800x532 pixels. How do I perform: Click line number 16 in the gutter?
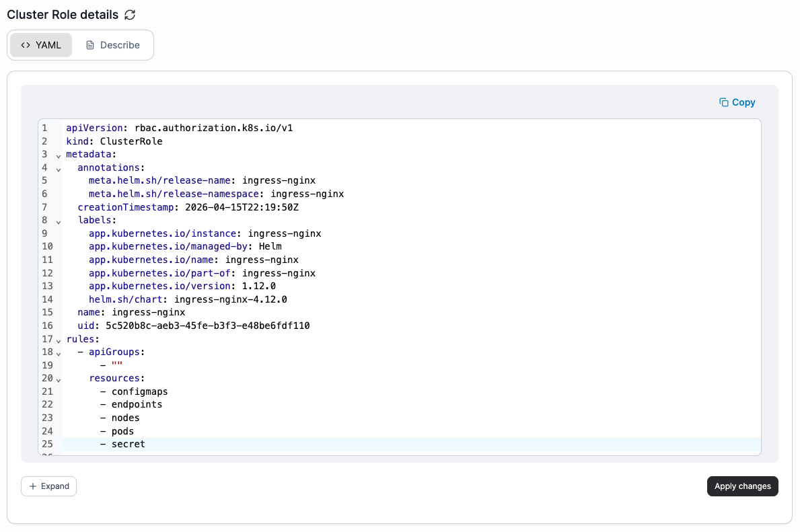tap(48, 326)
